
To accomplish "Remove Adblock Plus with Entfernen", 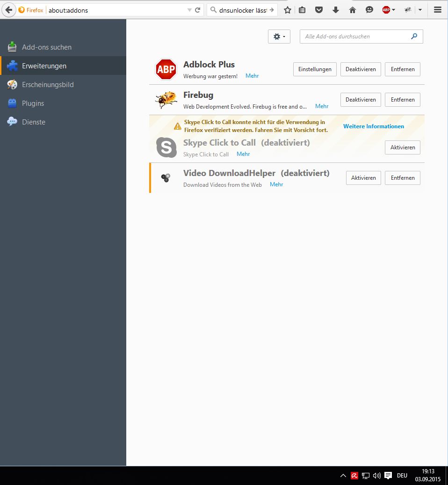I will [403, 69].
